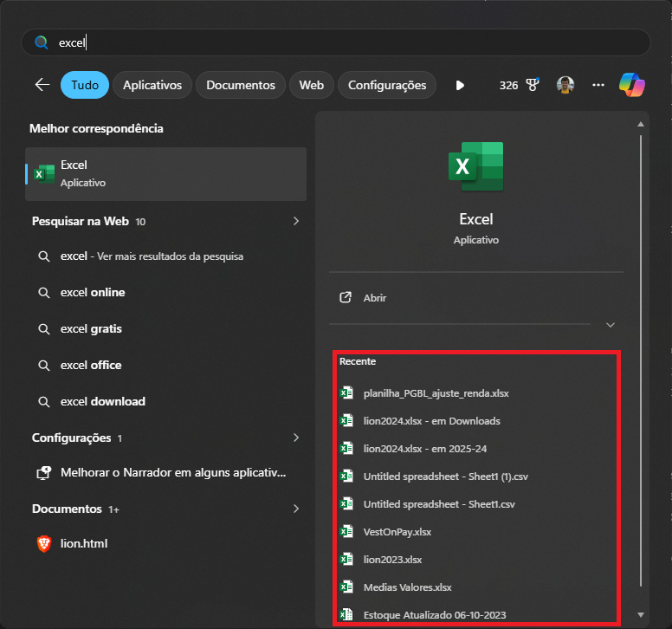Open the user profile avatar
This screenshot has height=629, width=672.
pyautogui.click(x=565, y=85)
